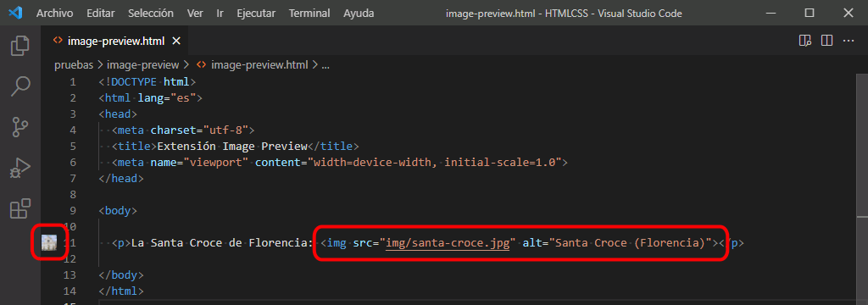This screenshot has height=305, width=868.
Task: Follow the img/santa-croce.jpg link
Action: [x=448, y=242]
